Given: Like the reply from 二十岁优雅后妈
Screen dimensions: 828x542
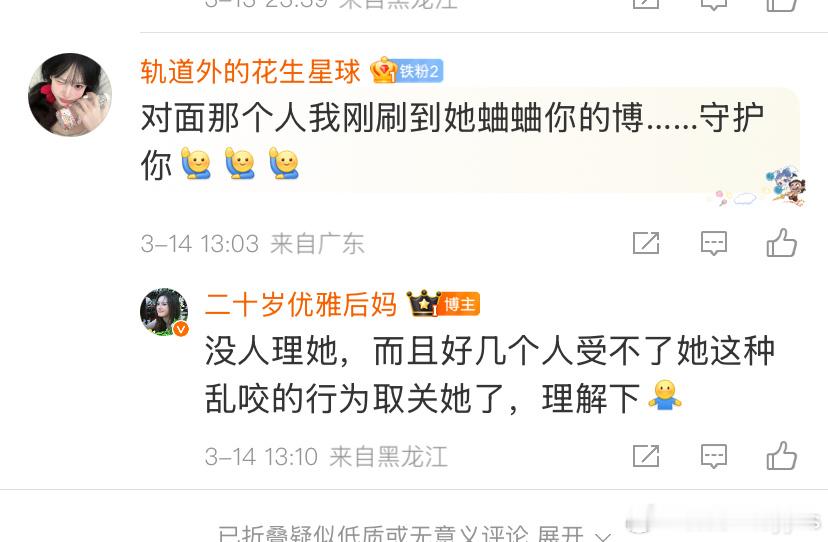Looking at the screenshot, I should (x=782, y=455).
